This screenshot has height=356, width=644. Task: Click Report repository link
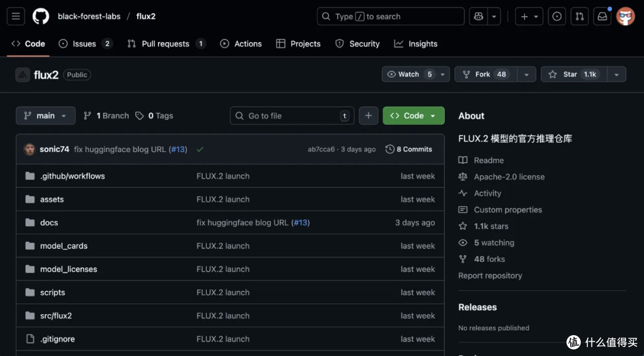490,275
